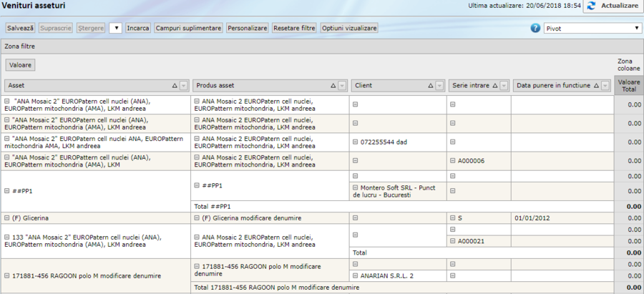
Task: Open filter dropdown on Asset header
Action: click(184, 85)
